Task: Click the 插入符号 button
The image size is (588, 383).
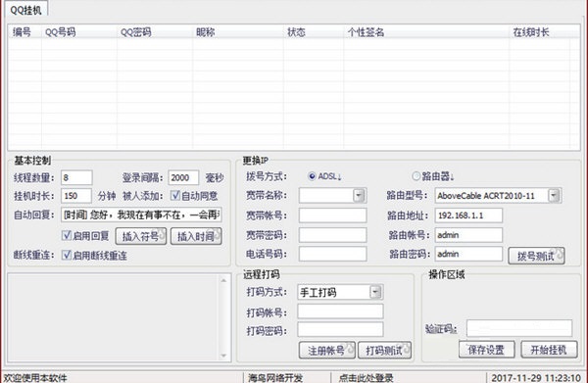Action: coord(140,236)
